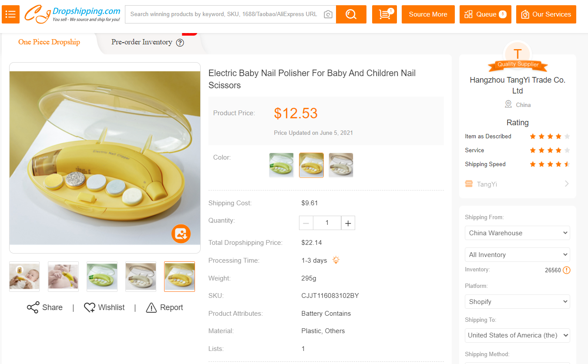Add product to Wishlist heart icon
This screenshot has height=364, width=588.
(90, 307)
